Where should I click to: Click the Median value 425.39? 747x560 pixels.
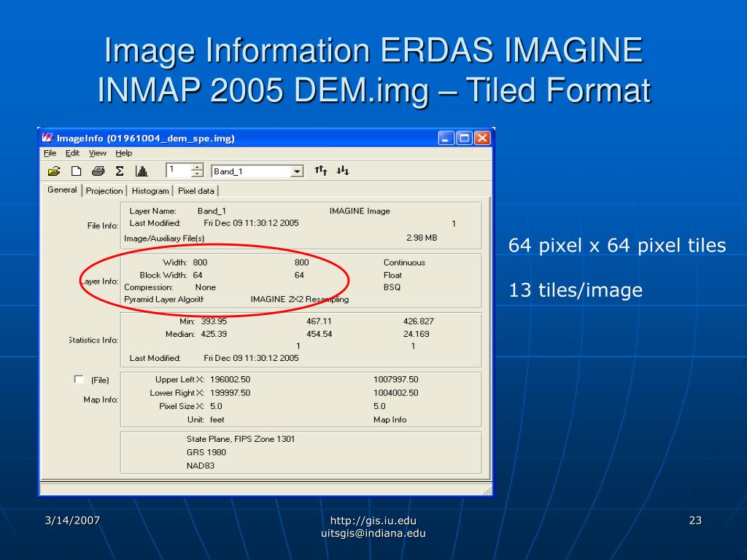point(214,334)
